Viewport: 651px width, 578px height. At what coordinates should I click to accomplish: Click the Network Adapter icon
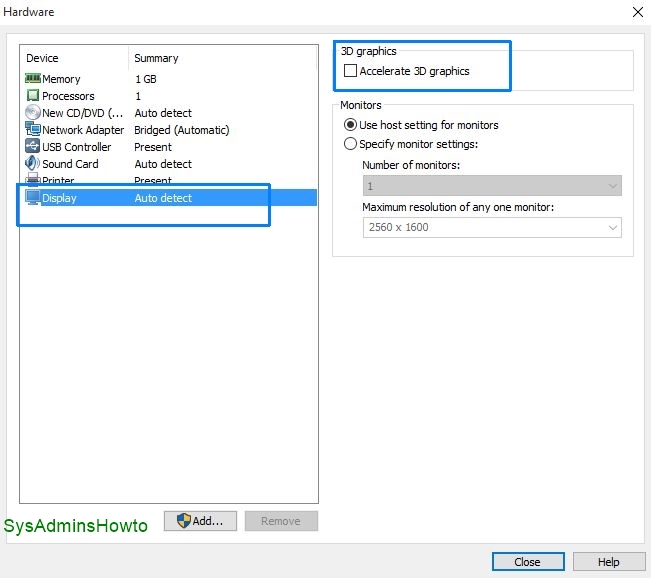32,130
